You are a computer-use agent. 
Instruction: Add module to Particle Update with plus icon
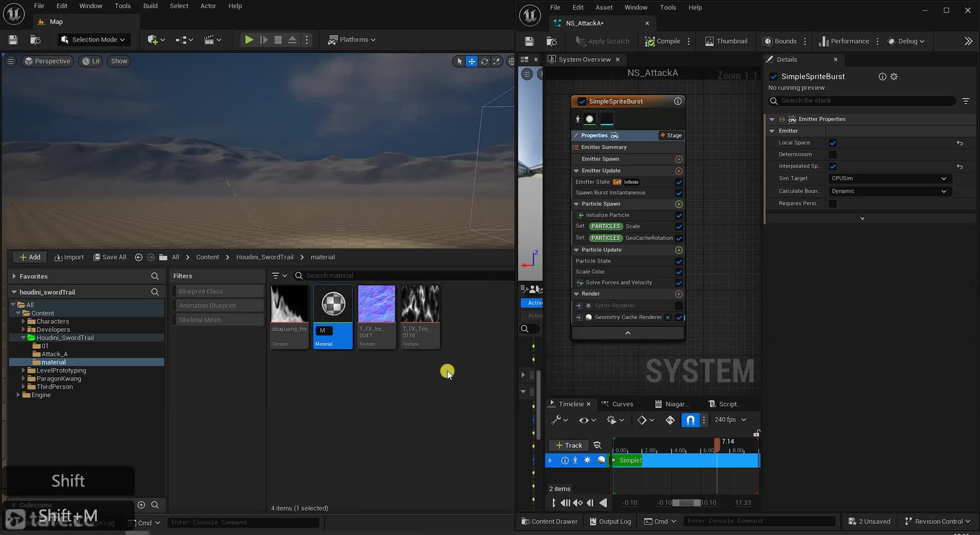(x=679, y=250)
